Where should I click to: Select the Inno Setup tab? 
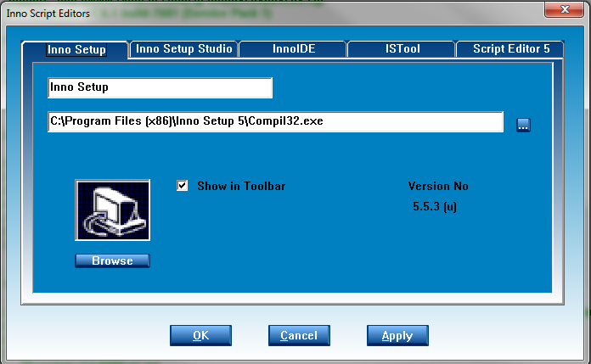click(x=77, y=49)
